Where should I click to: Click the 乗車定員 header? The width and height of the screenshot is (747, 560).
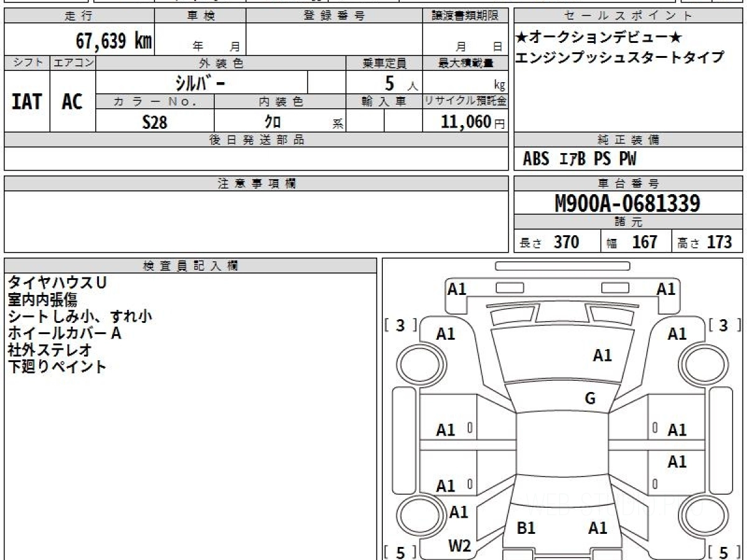click(385, 63)
